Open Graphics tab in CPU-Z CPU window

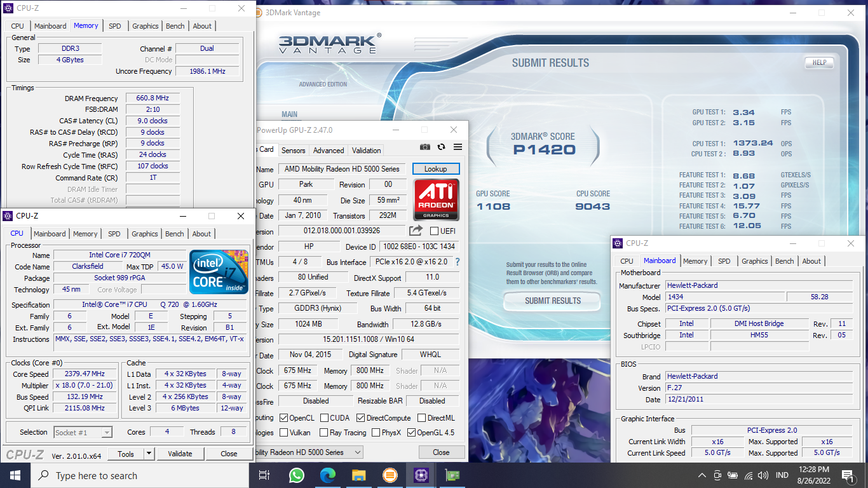point(145,234)
